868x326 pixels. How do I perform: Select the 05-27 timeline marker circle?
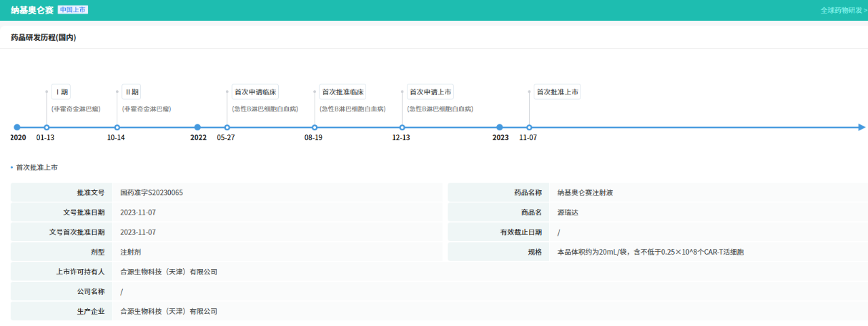coord(226,127)
